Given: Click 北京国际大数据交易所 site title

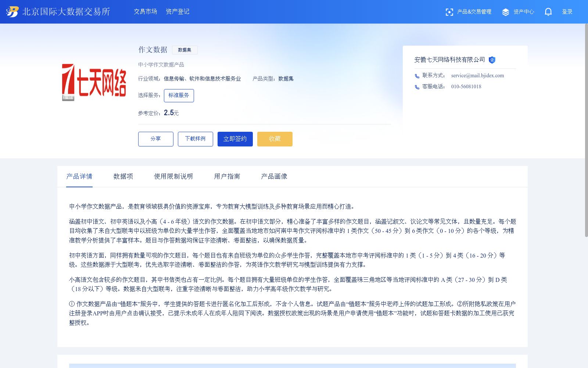Looking at the screenshot, I should 66,12.
